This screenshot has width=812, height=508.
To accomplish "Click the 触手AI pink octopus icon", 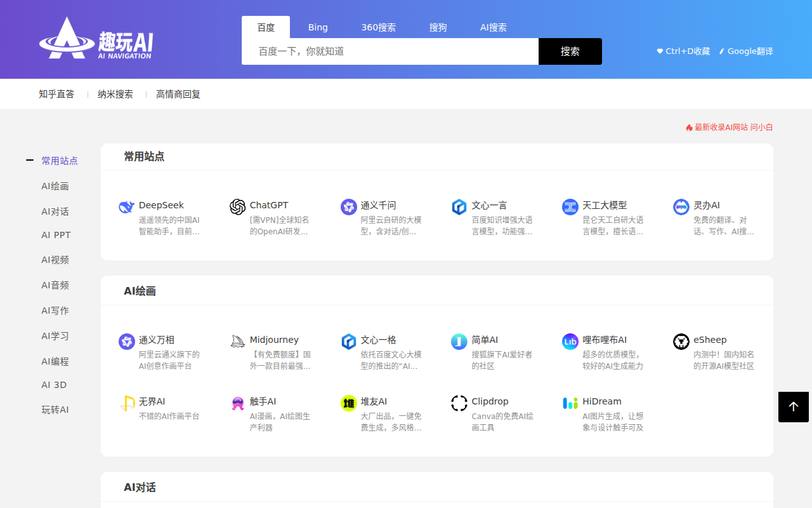I will (x=238, y=403).
